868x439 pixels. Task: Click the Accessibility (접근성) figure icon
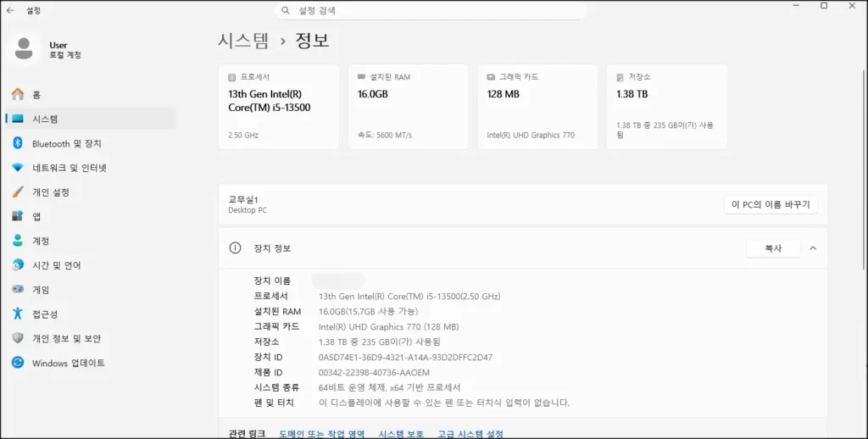click(x=18, y=314)
